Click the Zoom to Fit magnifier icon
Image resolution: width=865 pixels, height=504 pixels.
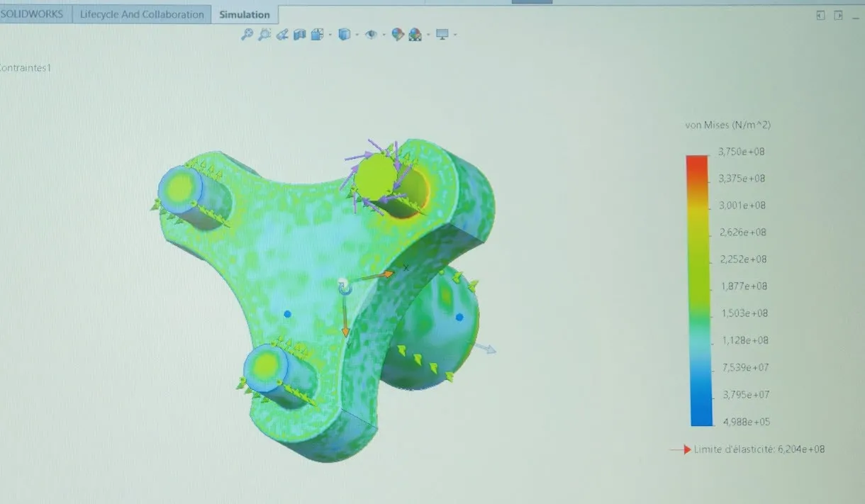coord(247,34)
